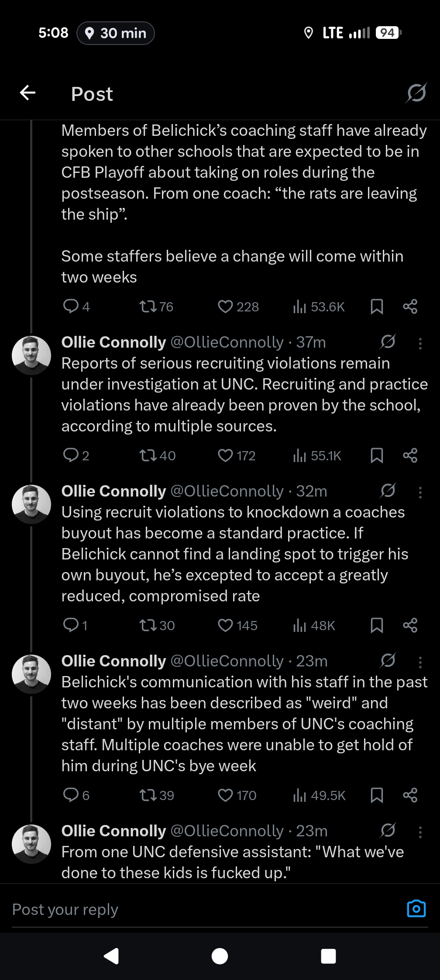Image resolution: width=440 pixels, height=980 pixels.
Task: Reply to the post with 6 comments
Action: click(71, 795)
